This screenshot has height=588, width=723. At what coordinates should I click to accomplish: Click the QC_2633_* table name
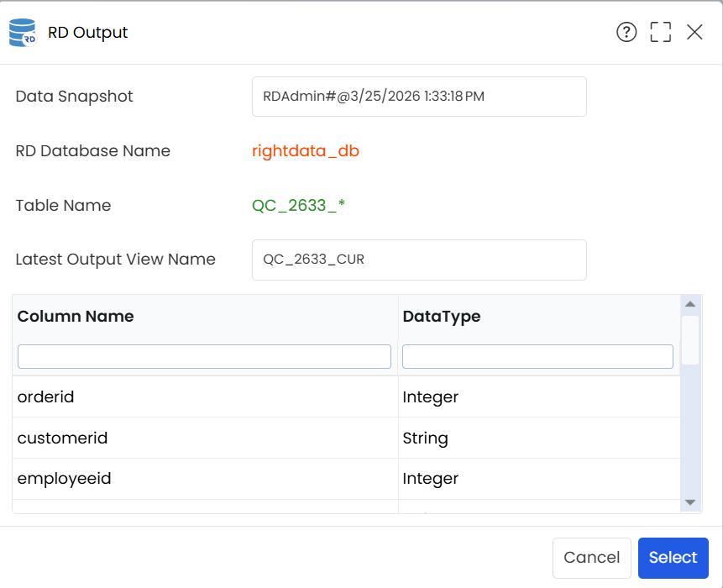pos(298,205)
